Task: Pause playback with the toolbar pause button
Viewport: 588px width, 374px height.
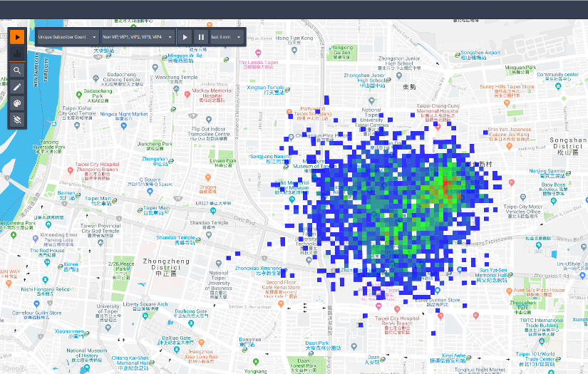Action: [x=201, y=37]
